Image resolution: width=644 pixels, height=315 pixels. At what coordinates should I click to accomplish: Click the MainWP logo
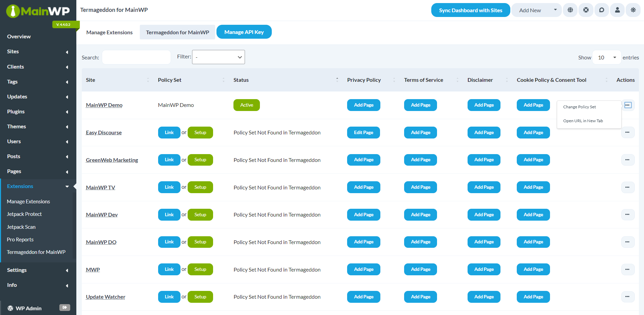tap(38, 11)
